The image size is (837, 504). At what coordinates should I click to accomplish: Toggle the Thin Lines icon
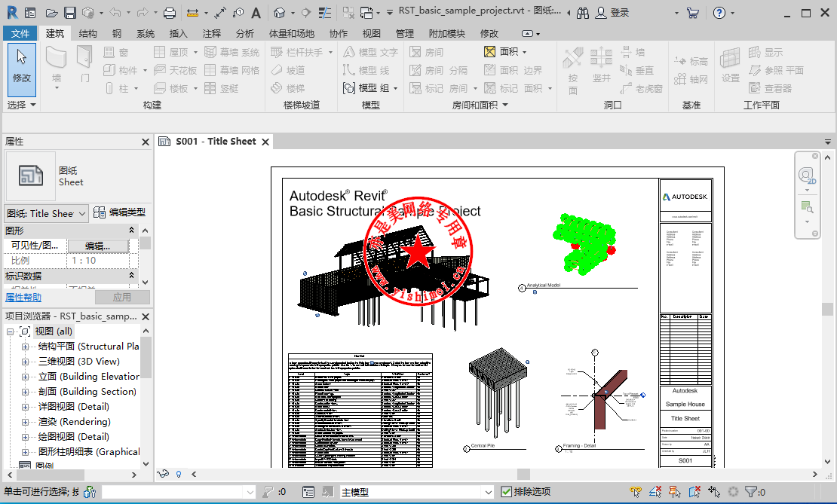coord(324,12)
